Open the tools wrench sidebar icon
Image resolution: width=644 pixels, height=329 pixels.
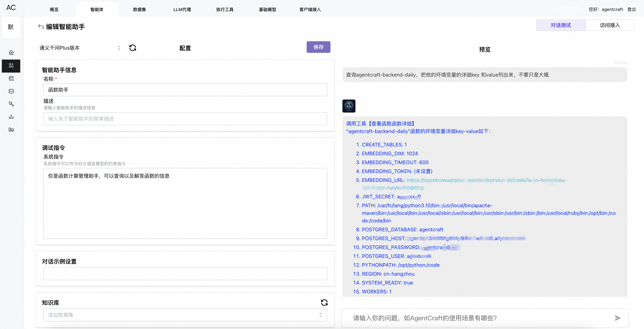tap(11, 104)
